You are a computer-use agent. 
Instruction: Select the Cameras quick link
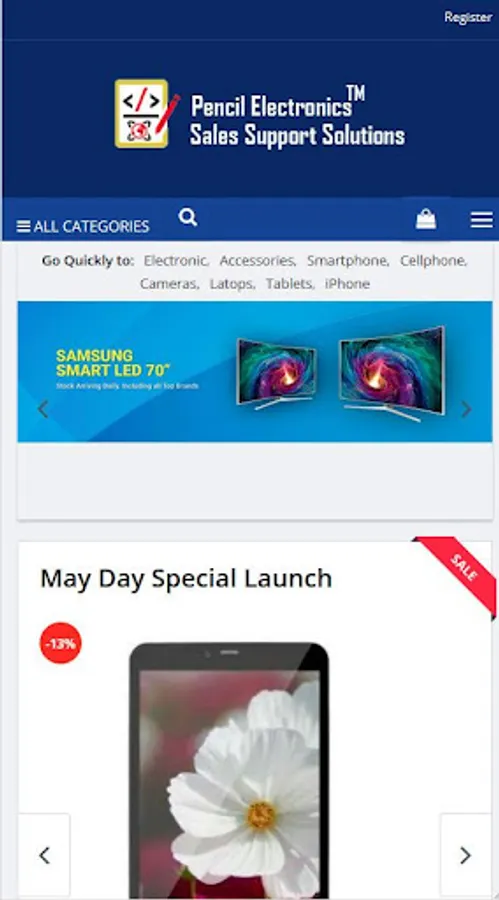[x=169, y=284]
